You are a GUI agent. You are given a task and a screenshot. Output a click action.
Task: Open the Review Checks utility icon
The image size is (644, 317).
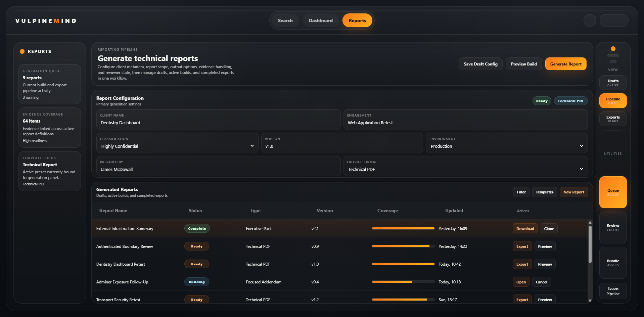click(x=612, y=227)
